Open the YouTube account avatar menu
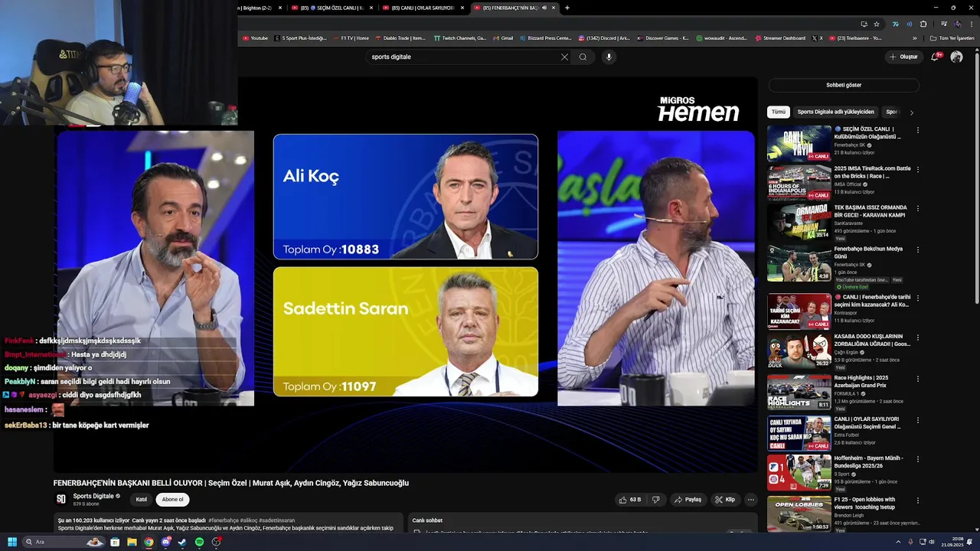This screenshot has width=980, height=551. click(x=956, y=57)
